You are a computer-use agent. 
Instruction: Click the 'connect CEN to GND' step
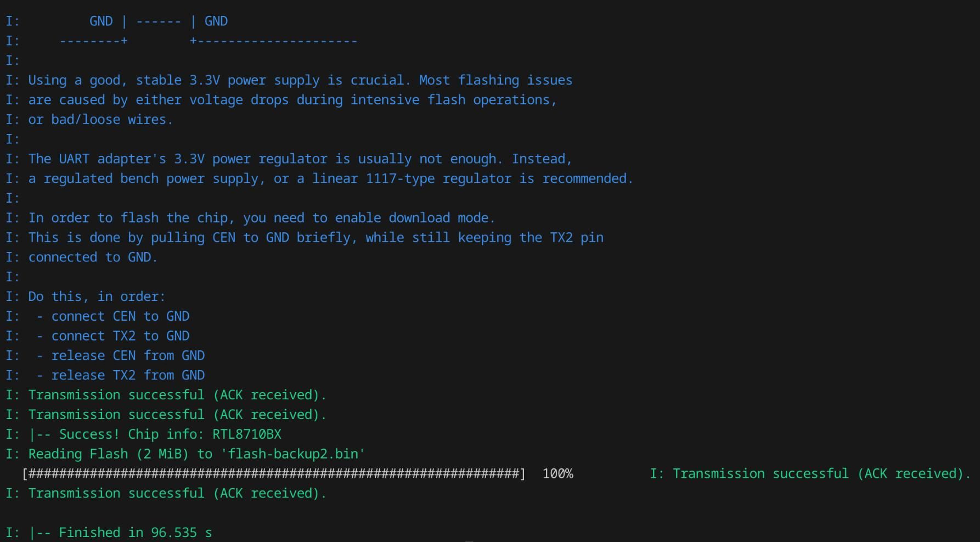(x=120, y=316)
